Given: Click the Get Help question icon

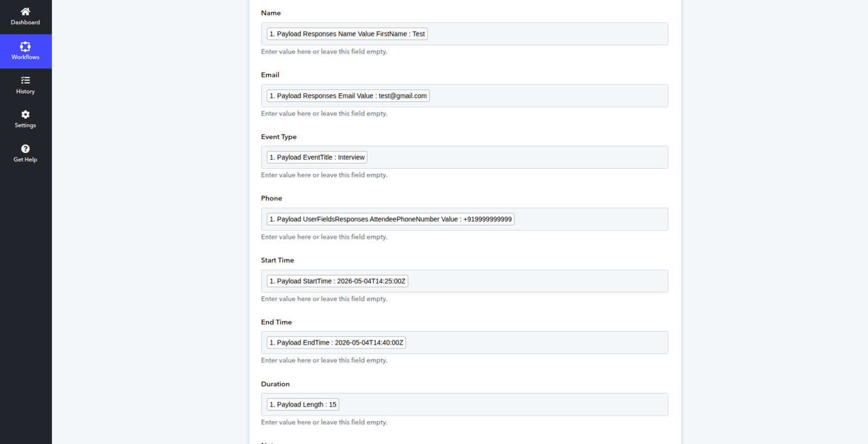Looking at the screenshot, I should (x=25, y=149).
